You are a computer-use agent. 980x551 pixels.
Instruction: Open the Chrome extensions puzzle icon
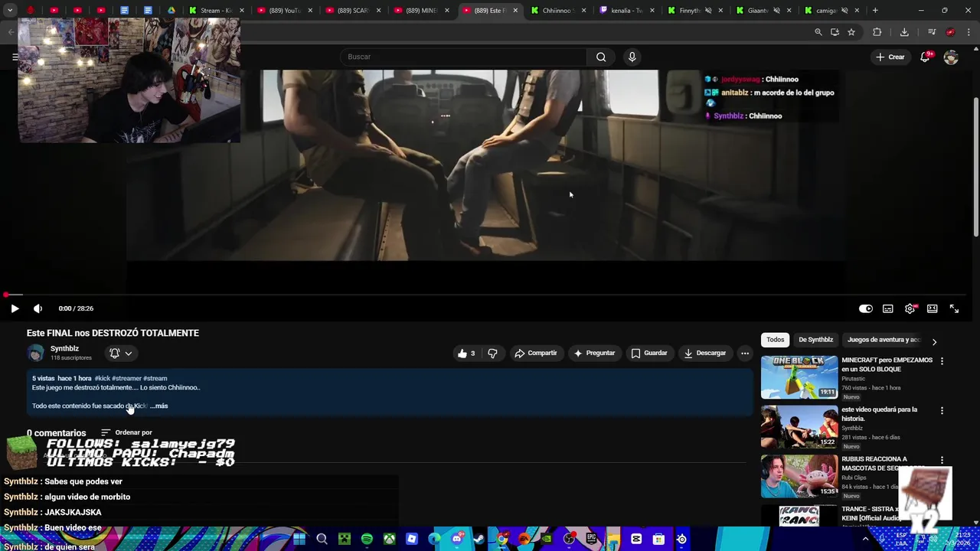coord(877,32)
